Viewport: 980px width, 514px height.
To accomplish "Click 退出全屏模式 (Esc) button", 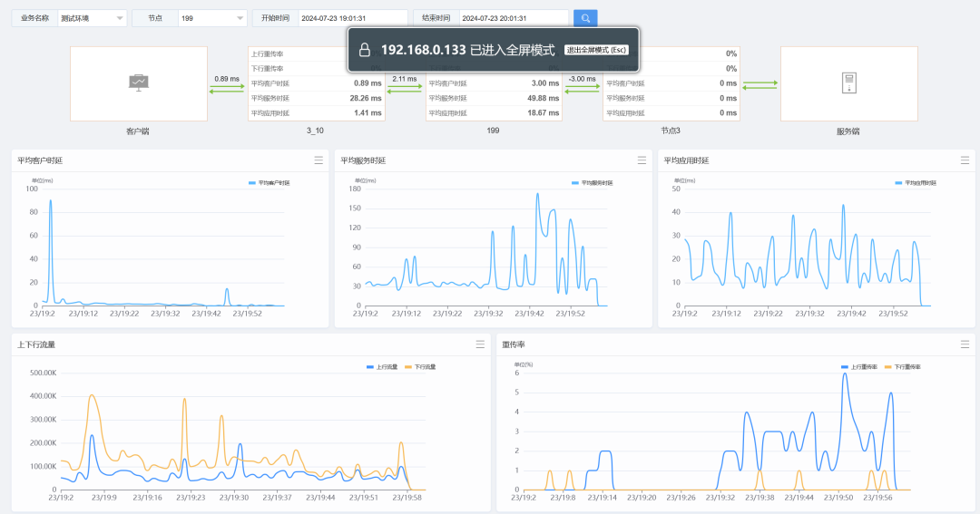I will click(x=596, y=50).
